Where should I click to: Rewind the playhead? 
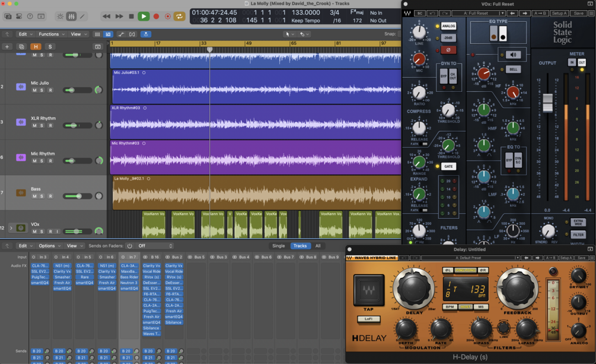click(106, 17)
